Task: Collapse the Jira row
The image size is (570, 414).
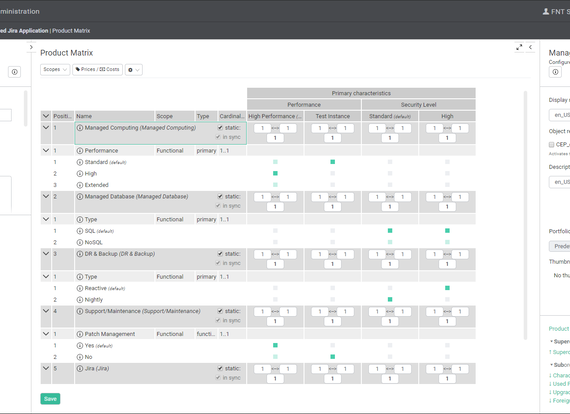Action: pyautogui.click(x=46, y=369)
